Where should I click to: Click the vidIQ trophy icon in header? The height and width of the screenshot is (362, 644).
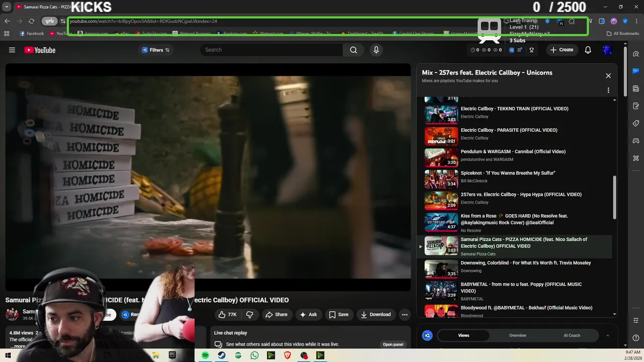531,50
